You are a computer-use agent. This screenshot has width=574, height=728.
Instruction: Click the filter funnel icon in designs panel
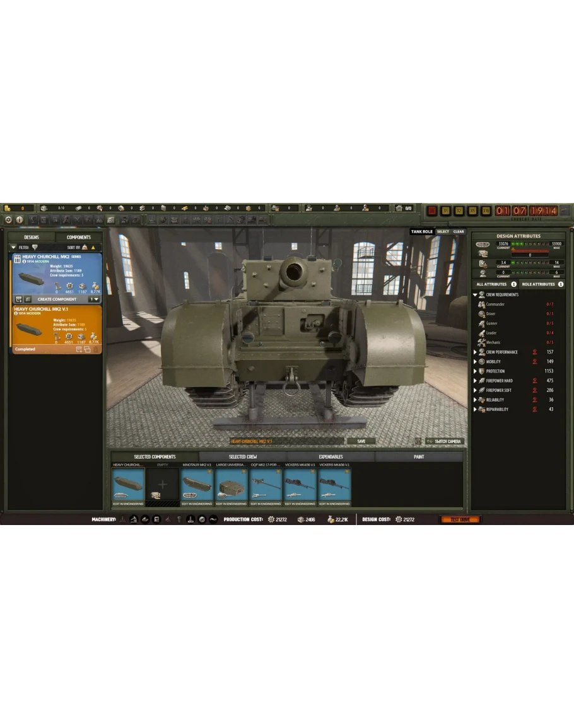click(x=35, y=247)
